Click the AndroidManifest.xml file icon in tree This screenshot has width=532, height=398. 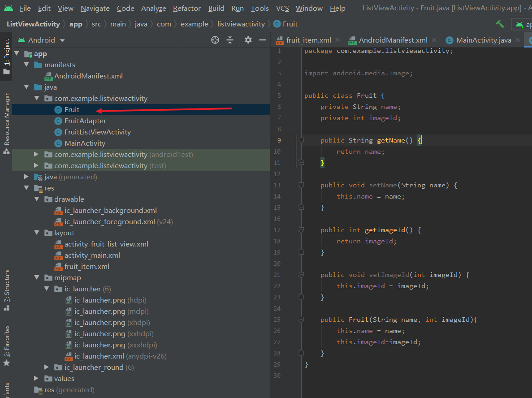(x=48, y=76)
